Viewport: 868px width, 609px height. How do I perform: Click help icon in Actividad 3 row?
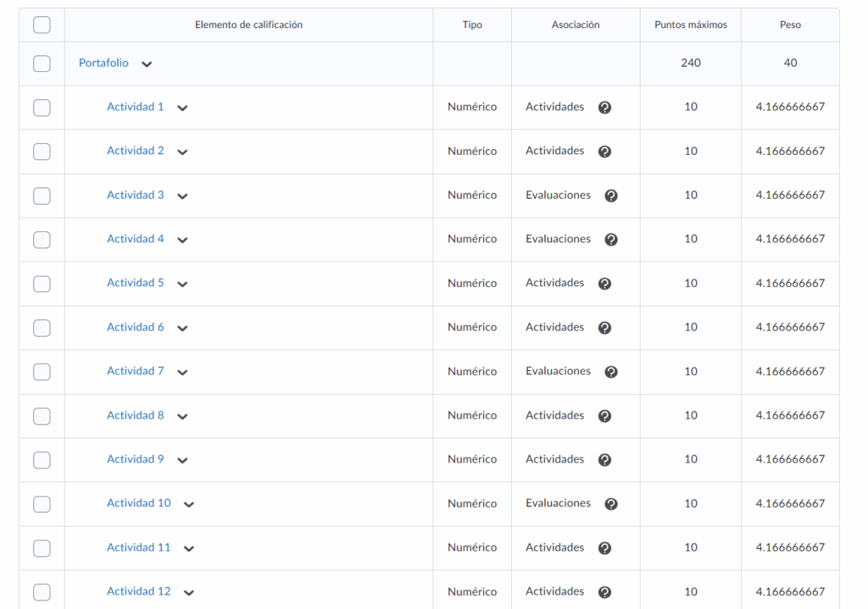click(x=611, y=196)
